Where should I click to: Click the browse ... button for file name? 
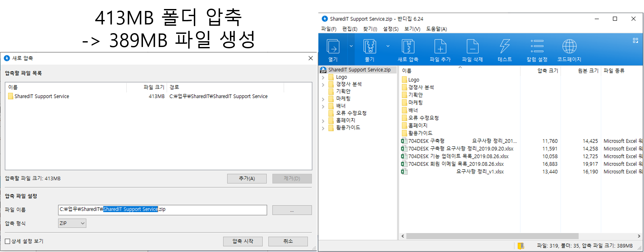[x=292, y=210]
